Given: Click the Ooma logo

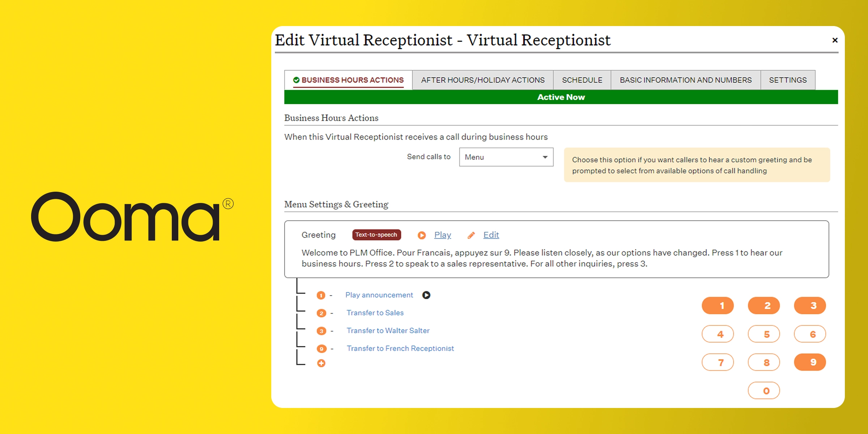Looking at the screenshot, I should [x=132, y=217].
